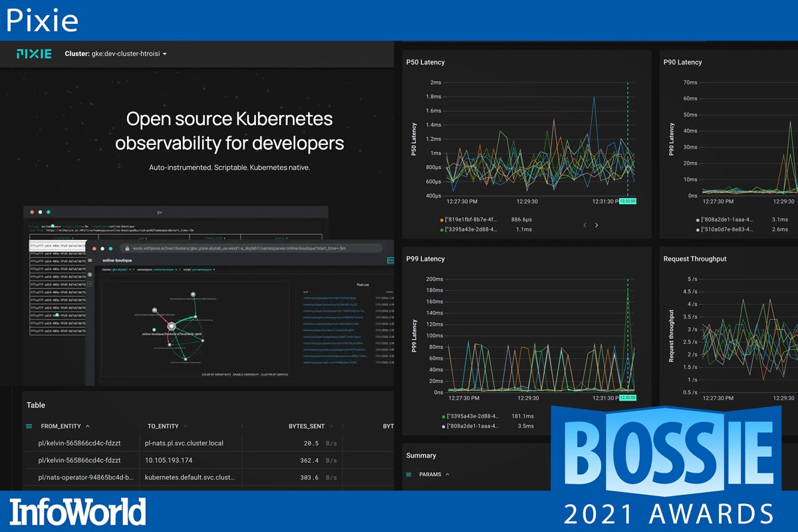The width and height of the screenshot is (798, 532).
Task: Click the BYTES_SENT column header
Action: coord(307,426)
